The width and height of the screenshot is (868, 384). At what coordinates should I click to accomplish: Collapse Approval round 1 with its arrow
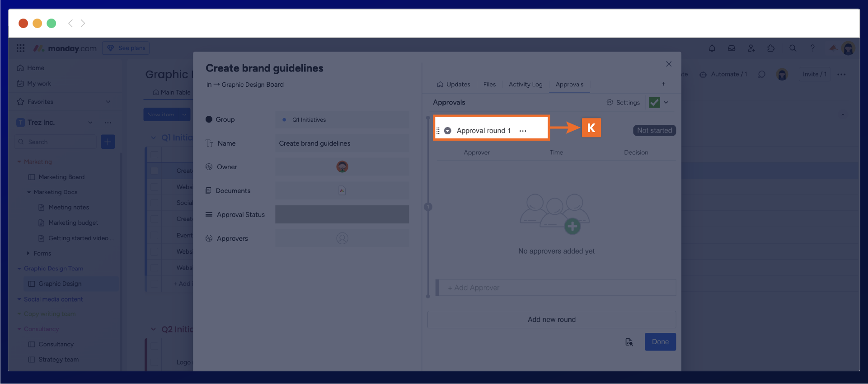(x=447, y=131)
